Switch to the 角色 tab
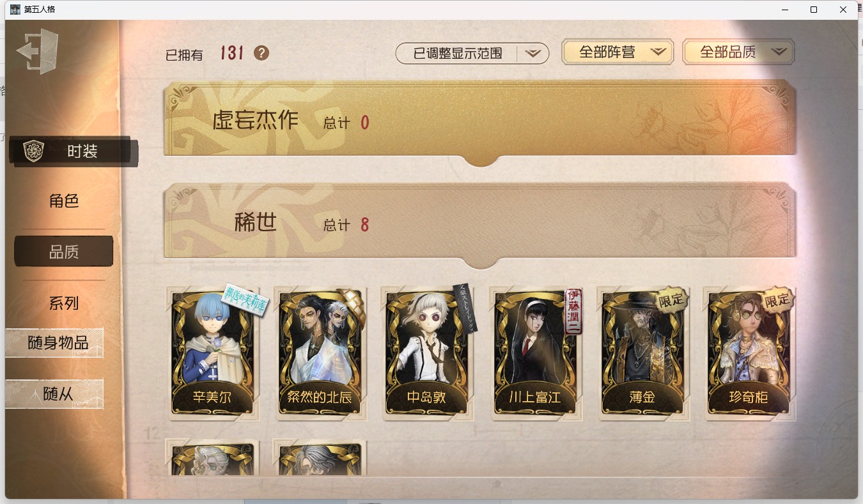 point(64,201)
